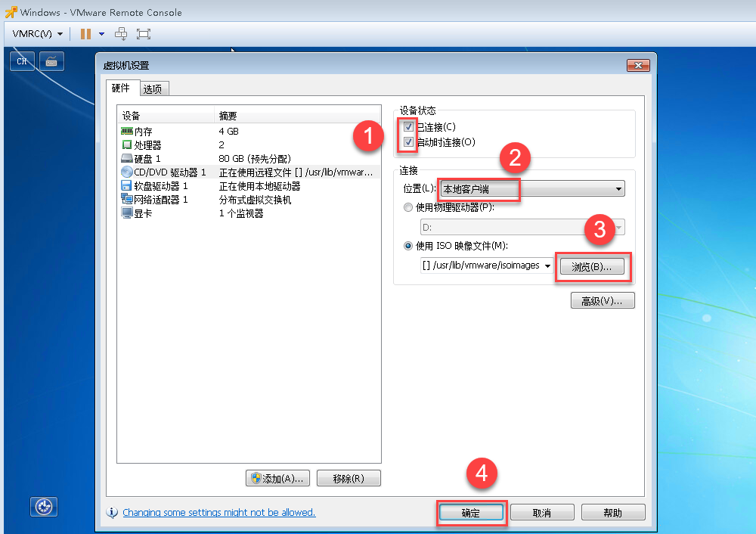Toggle the 已连接(C) checkbox

tap(409, 127)
